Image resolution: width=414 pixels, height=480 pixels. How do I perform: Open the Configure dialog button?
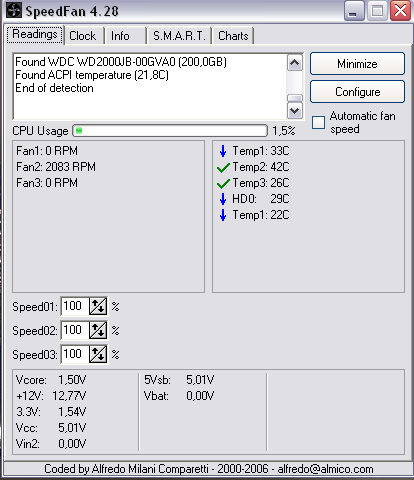(357, 92)
